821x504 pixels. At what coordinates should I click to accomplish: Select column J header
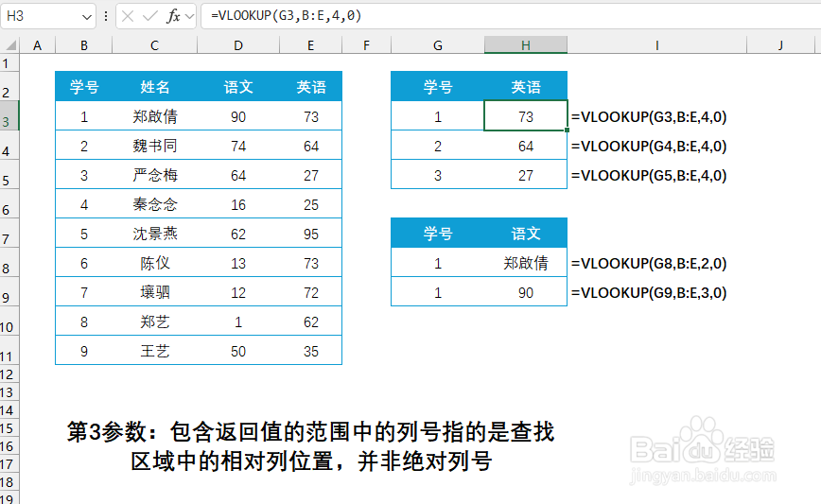[x=780, y=45]
